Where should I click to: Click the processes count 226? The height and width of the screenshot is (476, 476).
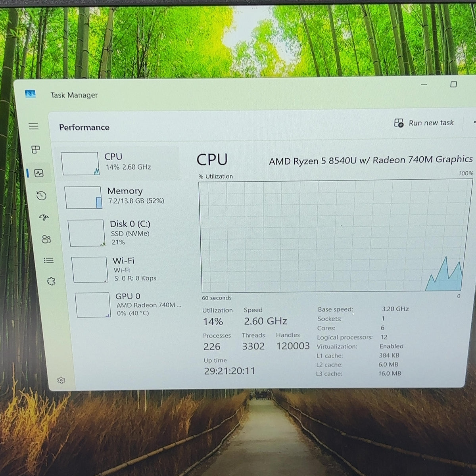[x=212, y=347]
